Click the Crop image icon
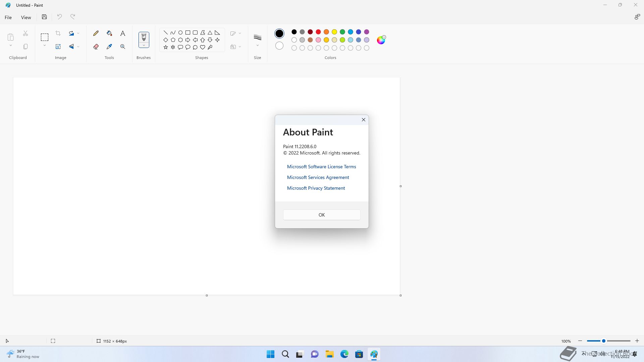This screenshot has width=644, height=362. [x=58, y=33]
